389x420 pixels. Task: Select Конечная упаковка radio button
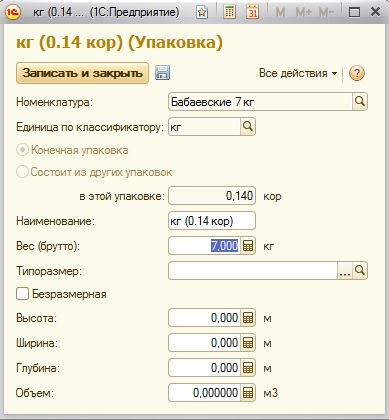22,150
